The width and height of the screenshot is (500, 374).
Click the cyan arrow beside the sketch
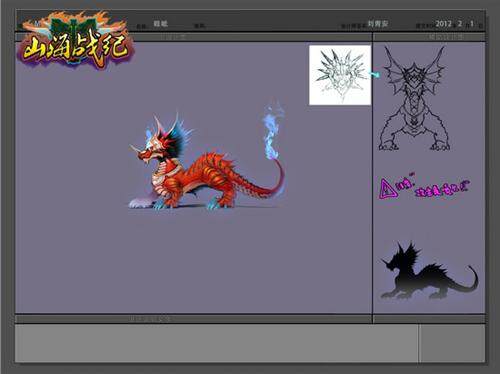coord(376,74)
